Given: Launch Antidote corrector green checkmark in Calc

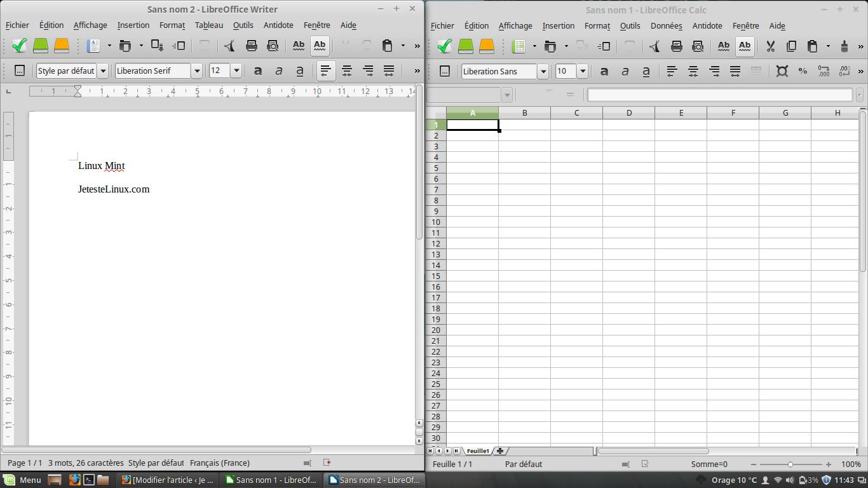Looking at the screenshot, I should pos(444,46).
